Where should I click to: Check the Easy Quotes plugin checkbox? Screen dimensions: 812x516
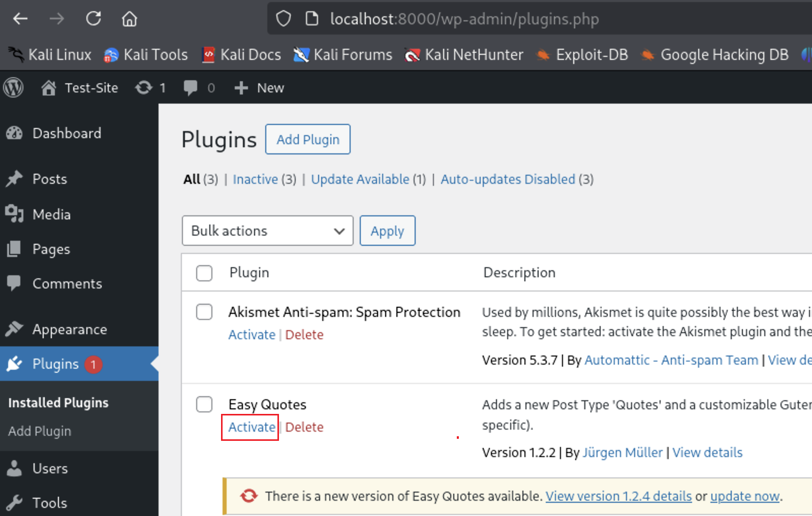204,404
